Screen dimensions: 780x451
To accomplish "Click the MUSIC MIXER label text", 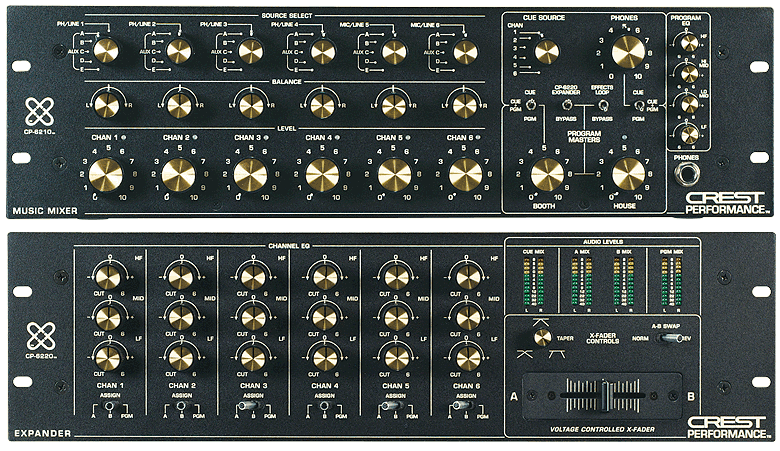I will pyautogui.click(x=45, y=211).
